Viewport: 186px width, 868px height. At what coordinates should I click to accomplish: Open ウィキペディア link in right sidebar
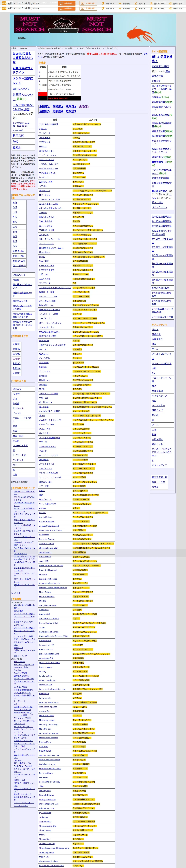click(159, 396)
